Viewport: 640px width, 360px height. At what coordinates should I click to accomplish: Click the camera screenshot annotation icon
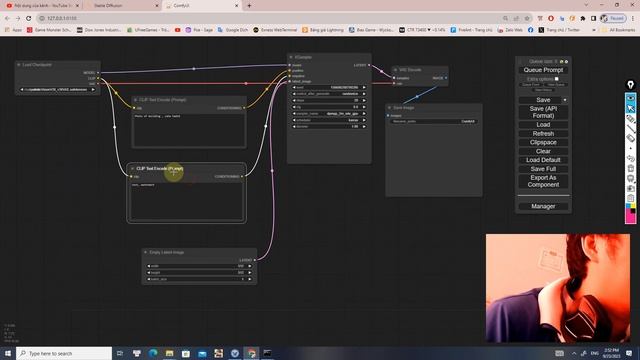[631, 188]
